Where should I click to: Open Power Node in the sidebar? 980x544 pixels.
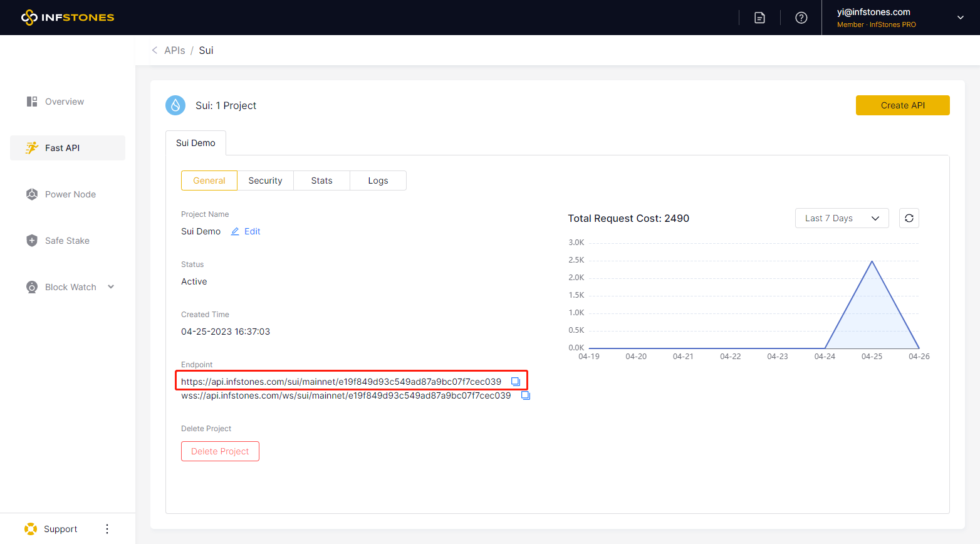[x=70, y=194]
